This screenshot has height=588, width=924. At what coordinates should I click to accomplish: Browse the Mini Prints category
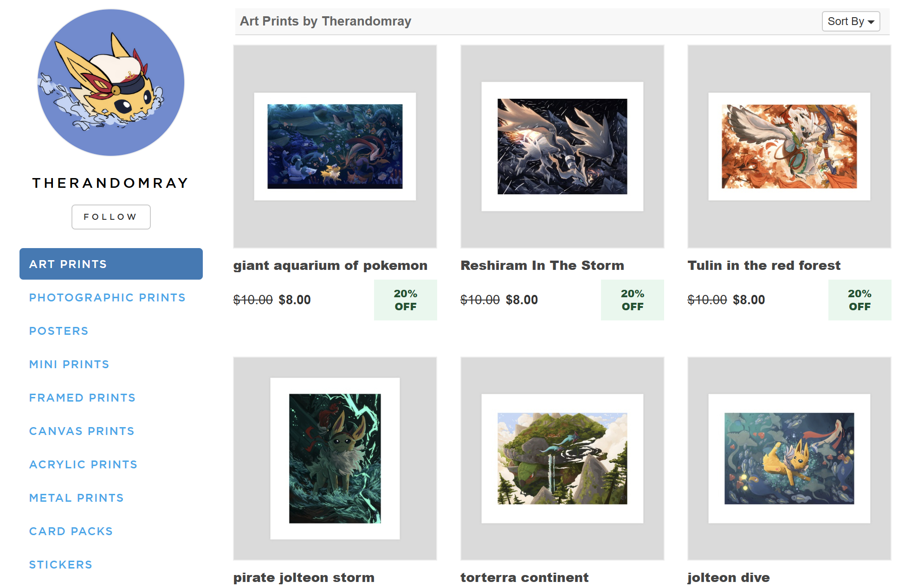69,364
